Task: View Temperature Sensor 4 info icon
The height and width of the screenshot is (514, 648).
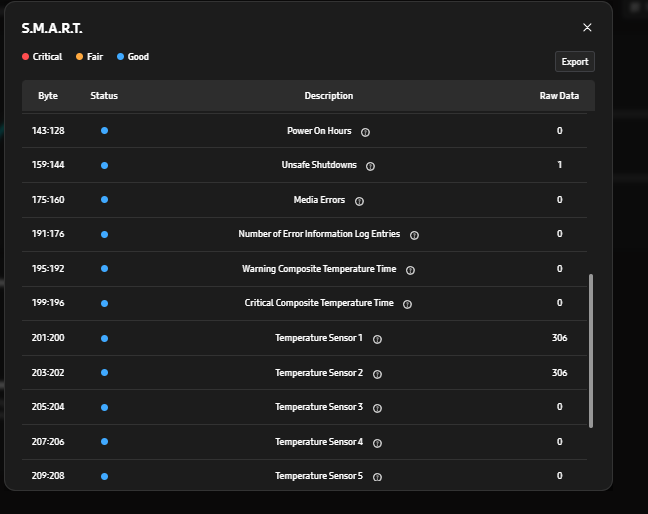Action: pyautogui.click(x=377, y=443)
